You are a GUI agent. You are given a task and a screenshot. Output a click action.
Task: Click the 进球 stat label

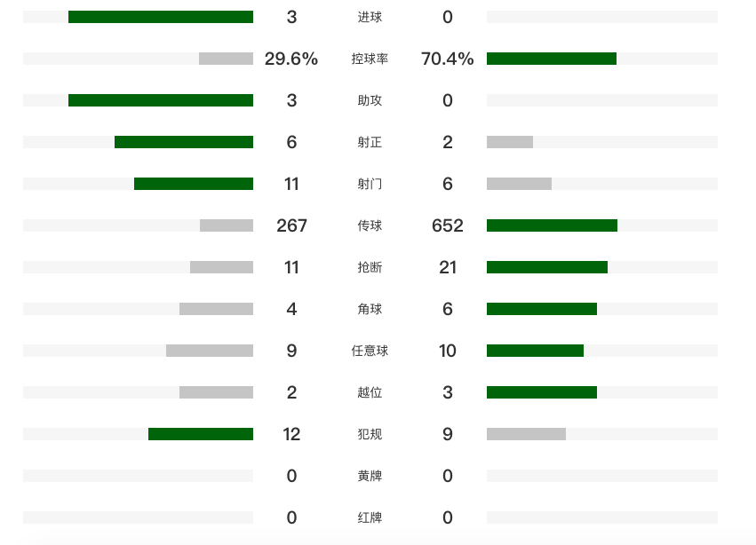tap(370, 17)
